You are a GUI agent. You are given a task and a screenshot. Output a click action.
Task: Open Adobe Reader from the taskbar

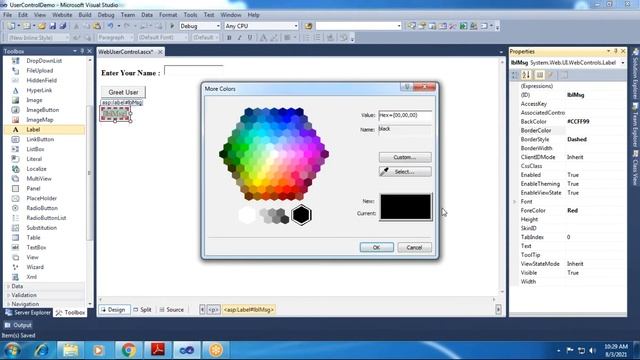(x=158, y=350)
